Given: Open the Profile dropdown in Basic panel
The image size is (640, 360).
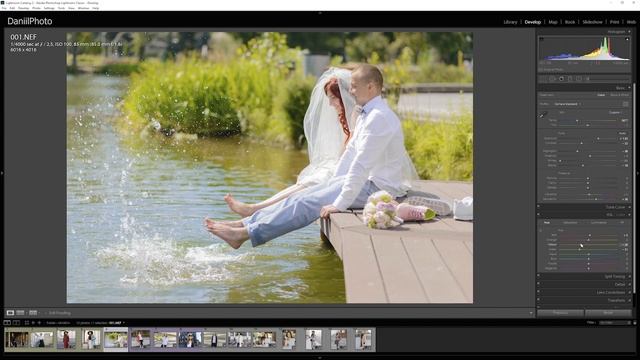Looking at the screenshot, I should click(x=567, y=104).
